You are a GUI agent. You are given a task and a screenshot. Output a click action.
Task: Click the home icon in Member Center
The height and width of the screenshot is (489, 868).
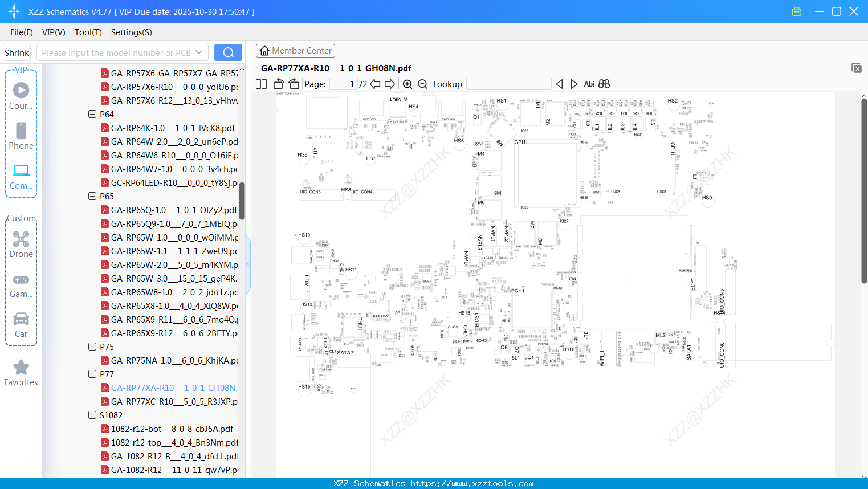click(x=264, y=51)
